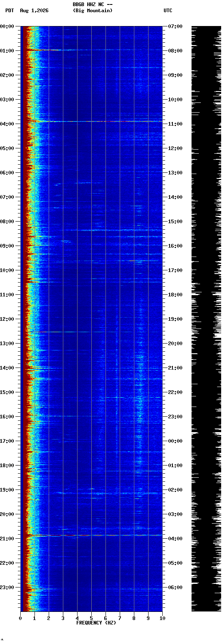The image size is (224, 644).
Task: Click the 15:00 UTC time label
Action: tap(175, 222)
